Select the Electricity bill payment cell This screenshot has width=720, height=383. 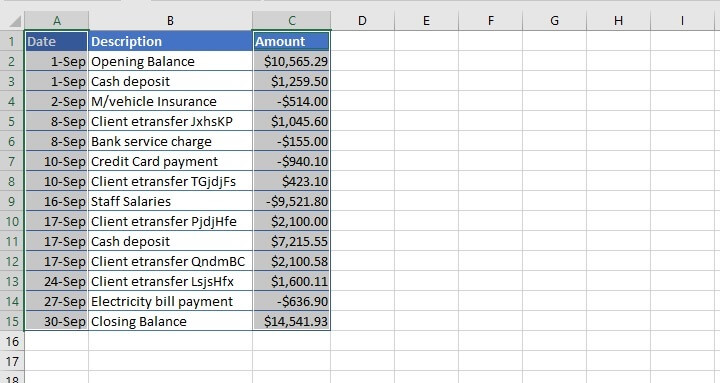(x=170, y=302)
